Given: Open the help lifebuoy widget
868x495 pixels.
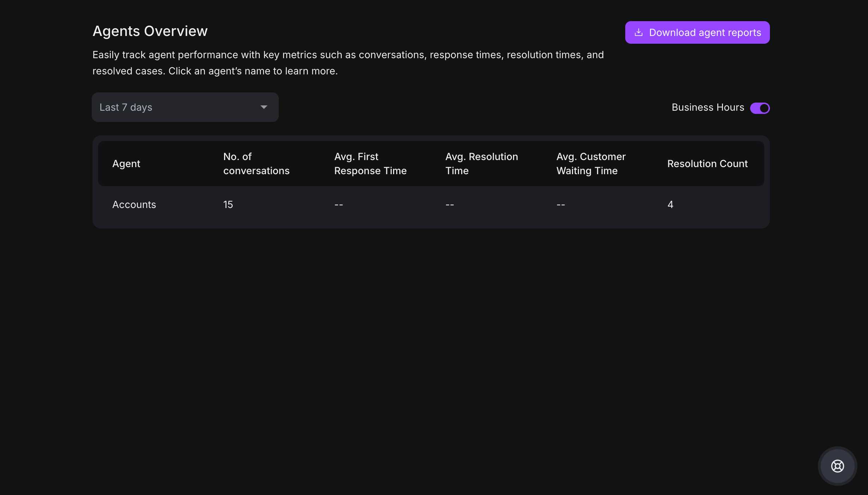Looking at the screenshot, I should pos(837,466).
